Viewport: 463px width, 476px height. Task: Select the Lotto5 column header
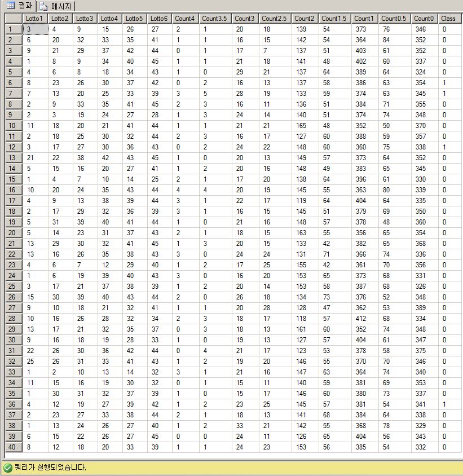pos(135,19)
